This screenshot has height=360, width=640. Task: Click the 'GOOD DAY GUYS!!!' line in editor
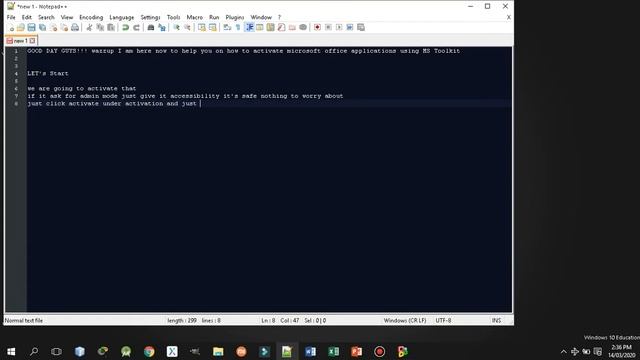tap(244, 51)
